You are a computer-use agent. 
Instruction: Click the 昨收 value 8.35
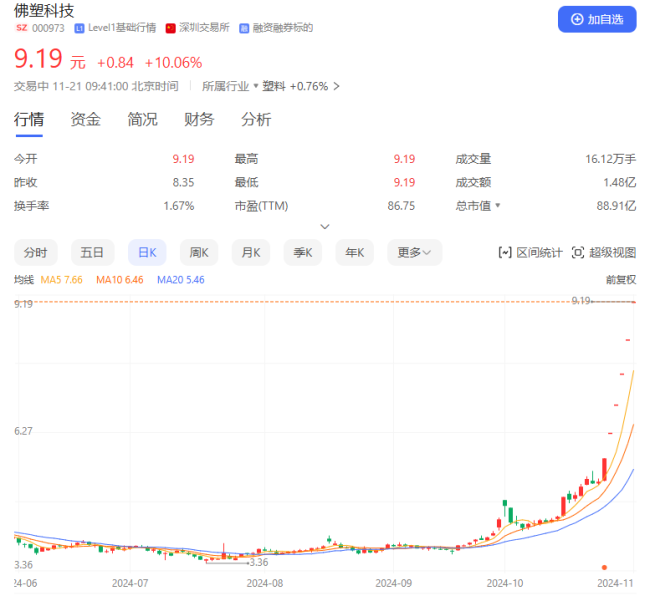183,182
